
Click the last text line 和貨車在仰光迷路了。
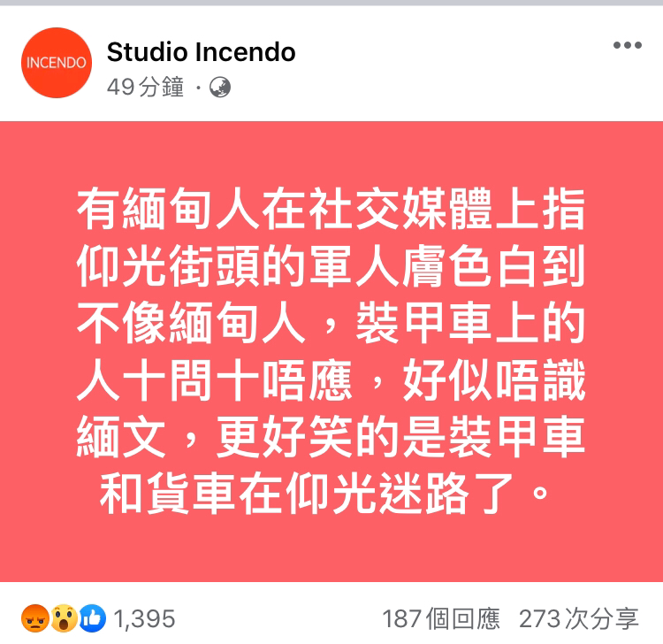pyautogui.click(x=324, y=494)
